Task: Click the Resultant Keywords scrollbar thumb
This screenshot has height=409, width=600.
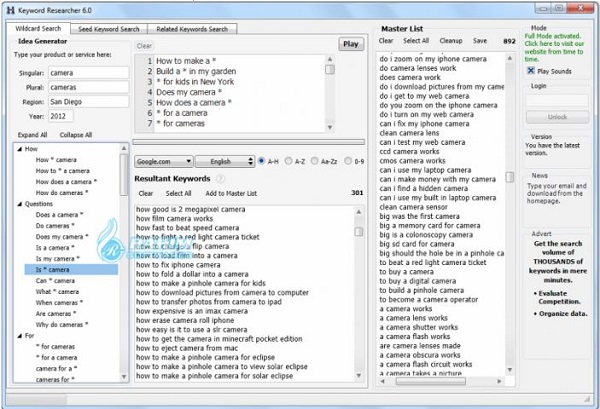Action: pos(359,231)
